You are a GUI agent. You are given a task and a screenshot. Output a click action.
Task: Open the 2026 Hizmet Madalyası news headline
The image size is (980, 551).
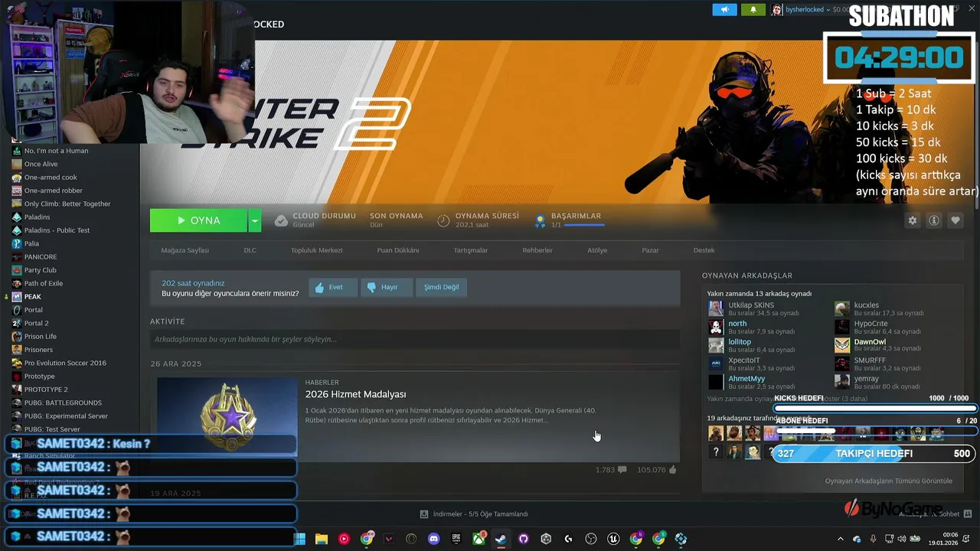point(355,394)
